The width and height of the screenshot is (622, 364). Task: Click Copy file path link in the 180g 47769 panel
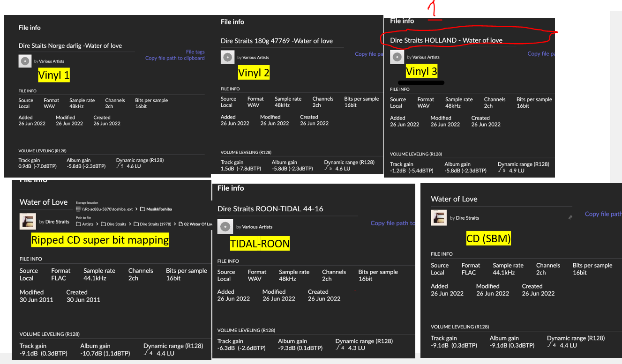pos(369,54)
